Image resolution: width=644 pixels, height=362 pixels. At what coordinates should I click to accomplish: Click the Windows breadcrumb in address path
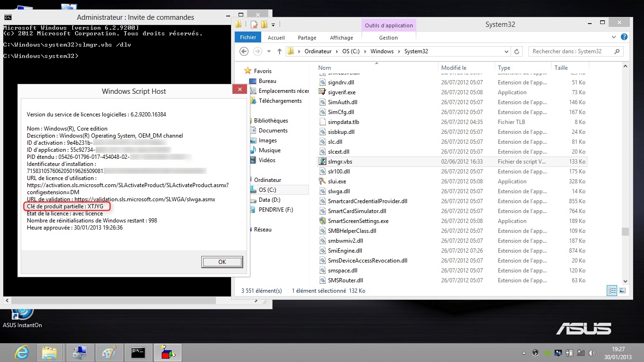381,51
